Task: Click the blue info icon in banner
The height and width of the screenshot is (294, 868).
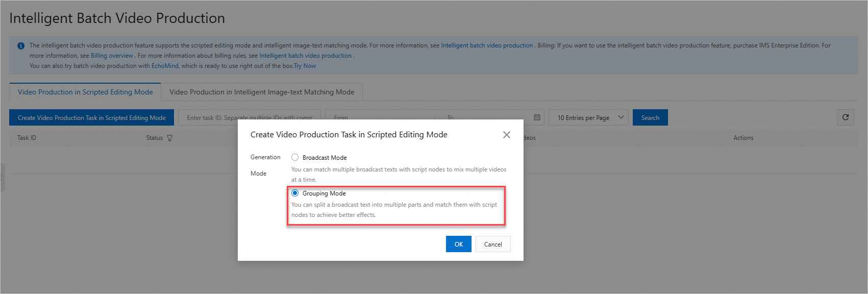Action: (x=21, y=46)
